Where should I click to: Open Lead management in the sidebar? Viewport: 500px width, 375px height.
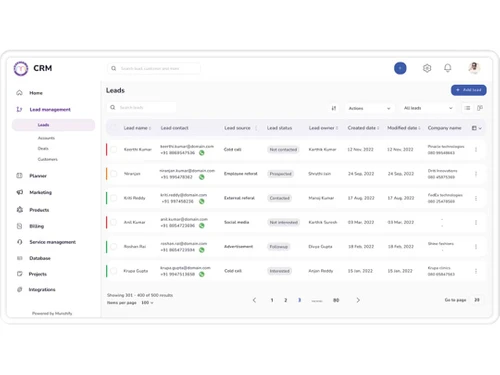50,109
